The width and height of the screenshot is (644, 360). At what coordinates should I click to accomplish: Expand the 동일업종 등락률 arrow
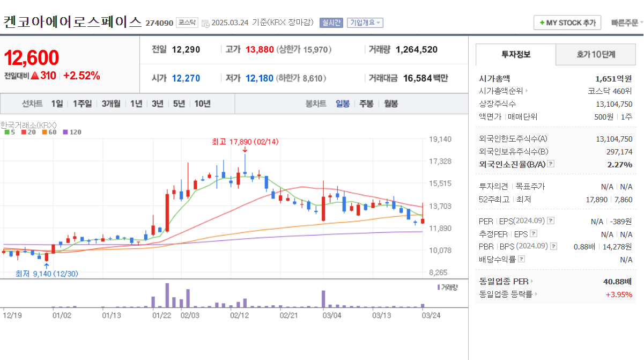click(x=536, y=294)
